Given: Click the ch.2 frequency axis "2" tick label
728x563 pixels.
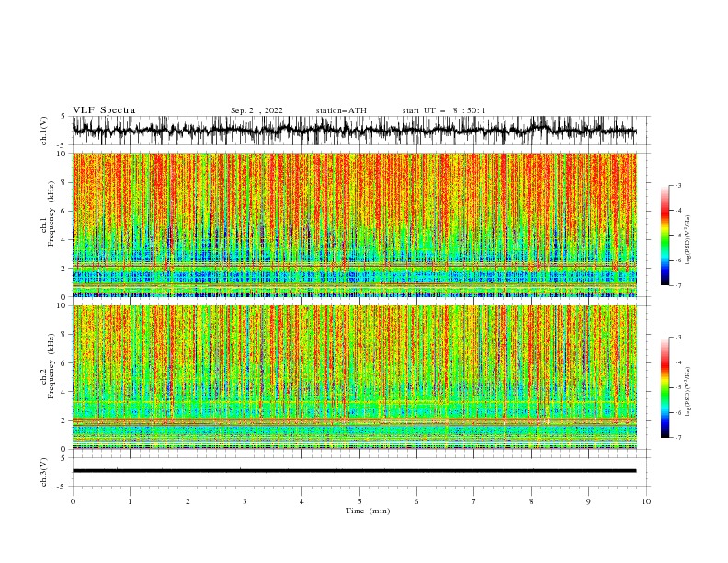Looking at the screenshot, I should [65, 420].
